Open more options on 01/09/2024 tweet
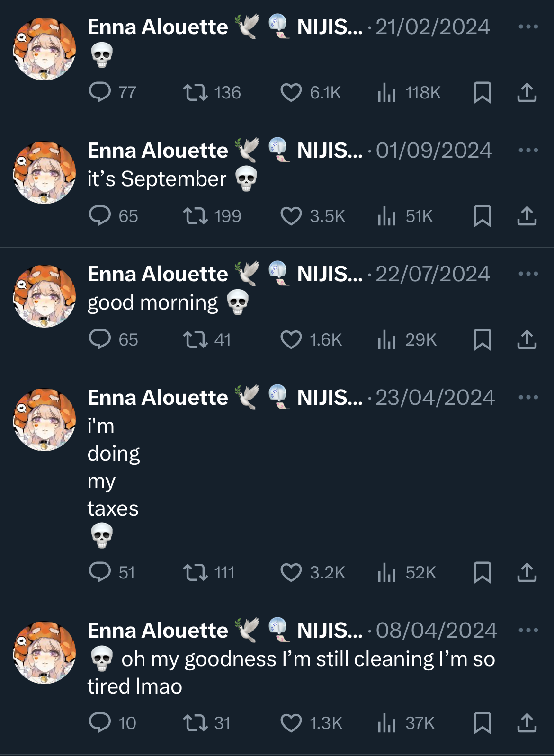 [528, 151]
